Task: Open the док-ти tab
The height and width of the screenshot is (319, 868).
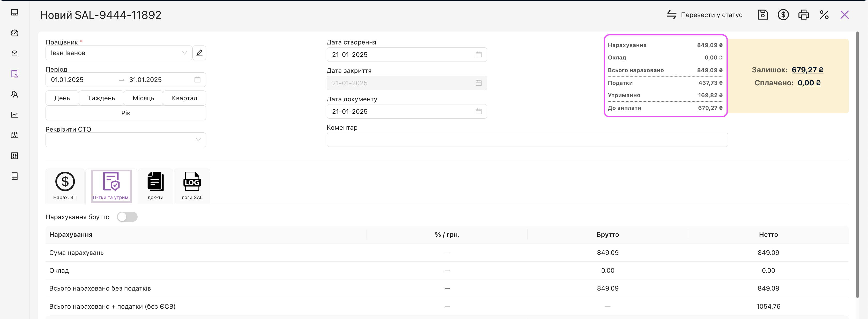Action: point(155,186)
